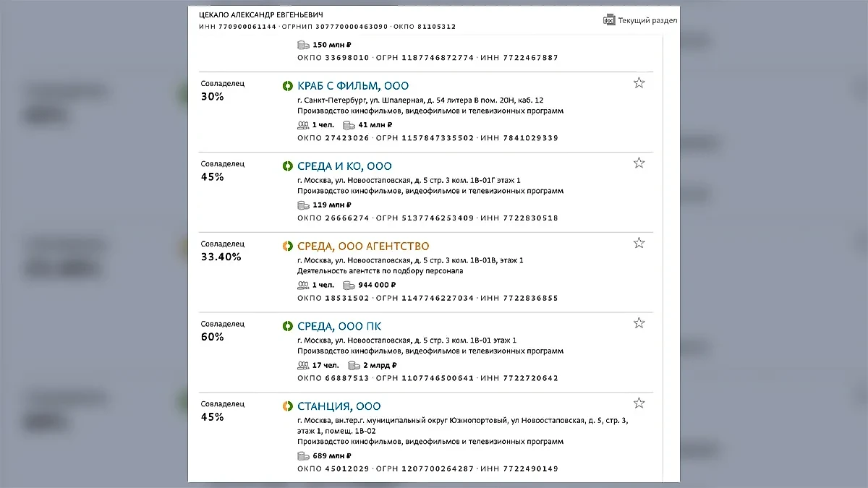Image resolution: width=868 pixels, height=488 pixels.
Task: Click the green status icon of СРЕДА ПК
Action: point(287,327)
